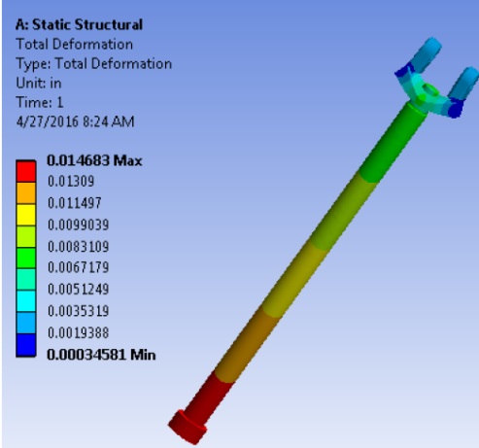Image resolution: width=479 pixels, height=448 pixels.
Task: Select the '0.0083109' legend value
Action: tap(78, 247)
